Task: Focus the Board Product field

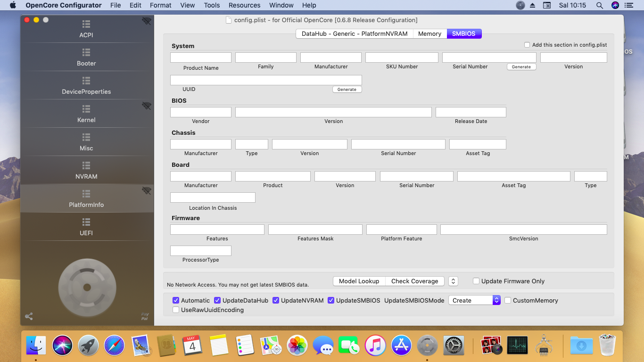Action: click(273, 176)
